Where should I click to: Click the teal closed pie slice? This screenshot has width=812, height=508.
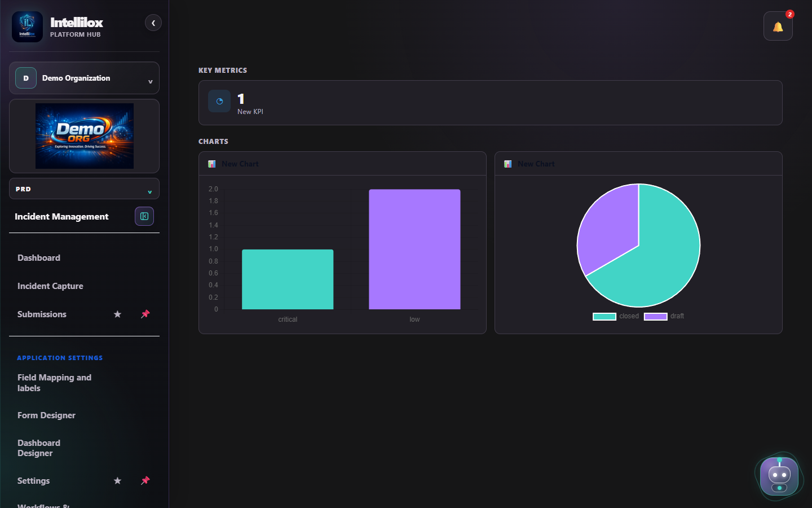pyautogui.click(x=660, y=260)
